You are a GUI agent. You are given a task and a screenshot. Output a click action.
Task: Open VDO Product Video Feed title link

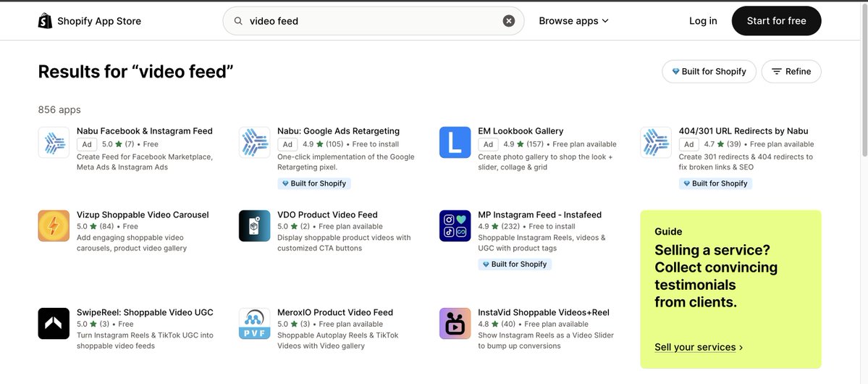coord(327,214)
